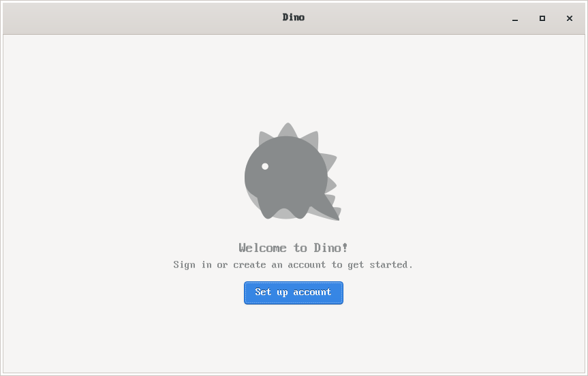Click the Dino mascot logo image

[293, 172]
